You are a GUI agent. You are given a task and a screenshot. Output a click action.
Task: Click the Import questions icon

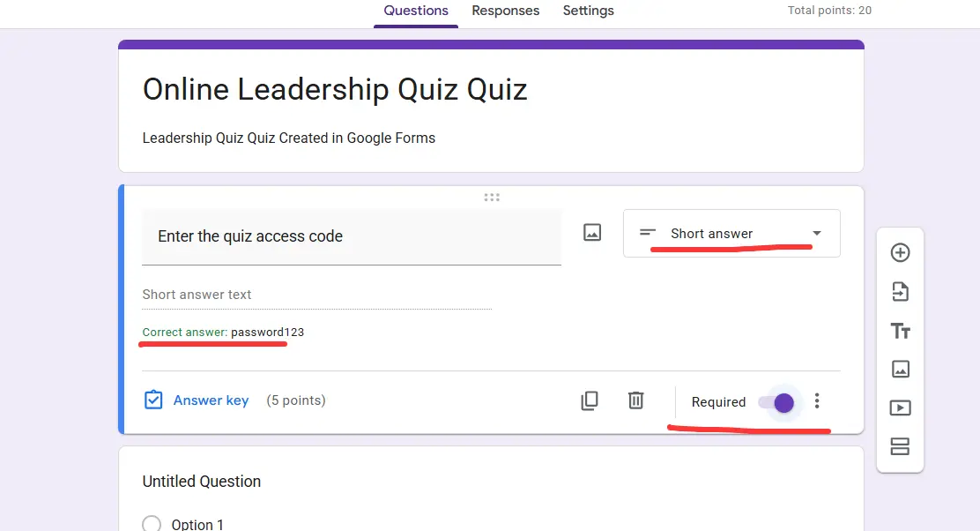(900, 292)
